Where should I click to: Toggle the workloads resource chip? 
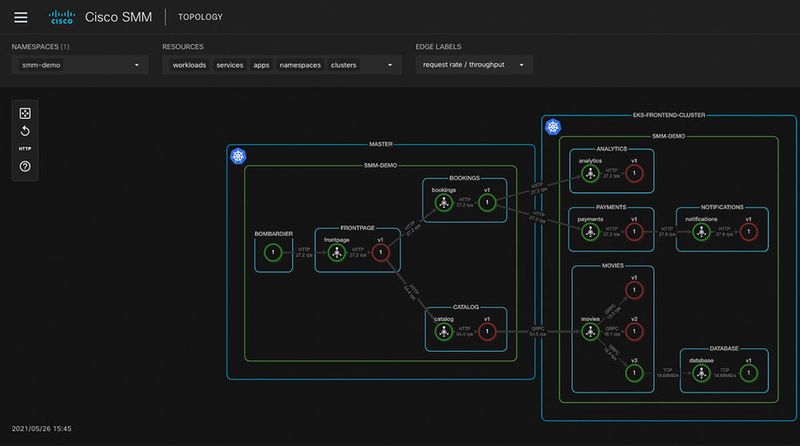[x=189, y=65]
